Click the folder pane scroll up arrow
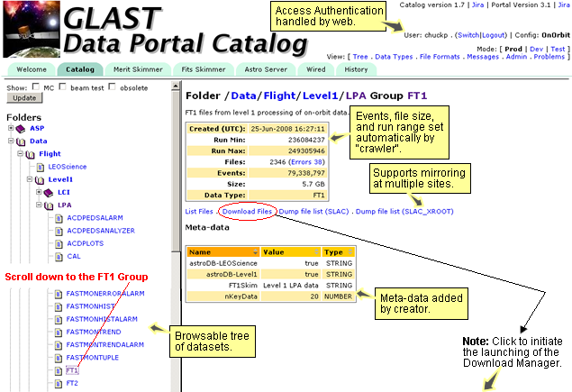This screenshot has width=572, height=392. (176, 87)
